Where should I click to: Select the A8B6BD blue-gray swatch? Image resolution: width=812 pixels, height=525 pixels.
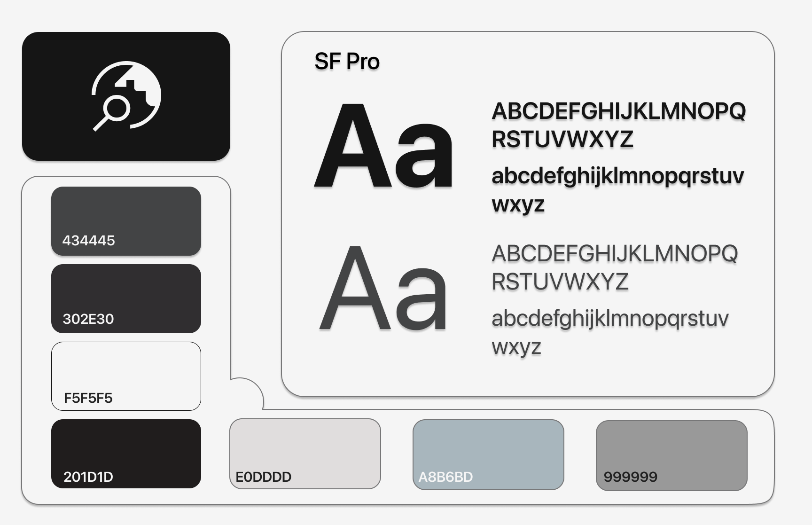(488, 454)
